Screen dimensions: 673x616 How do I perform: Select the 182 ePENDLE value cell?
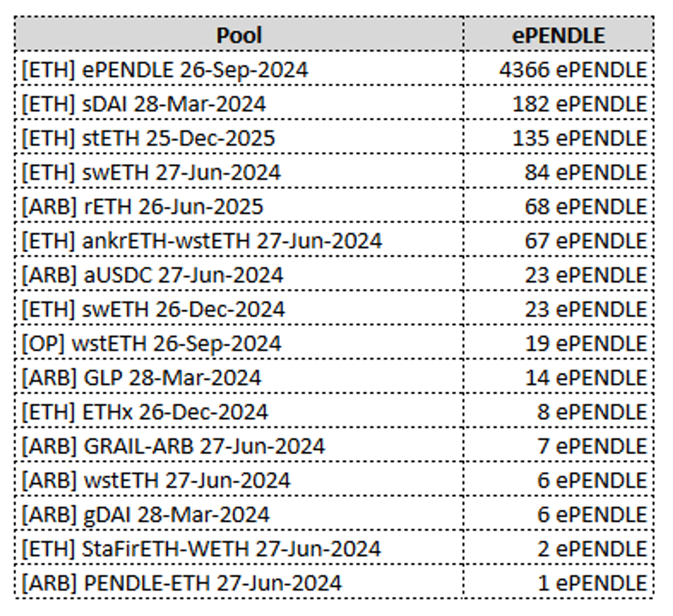click(x=579, y=104)
